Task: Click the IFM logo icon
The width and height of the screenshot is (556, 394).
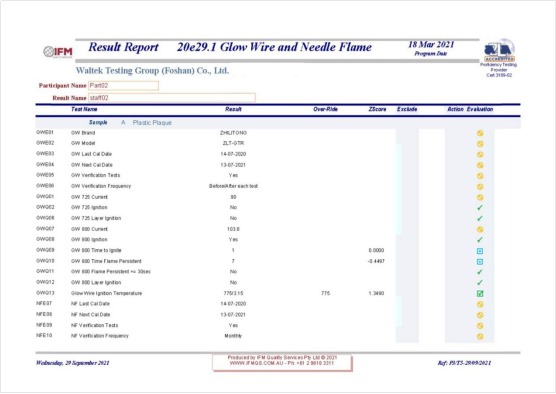Action: pyautogui.click(x=58, y=52)
